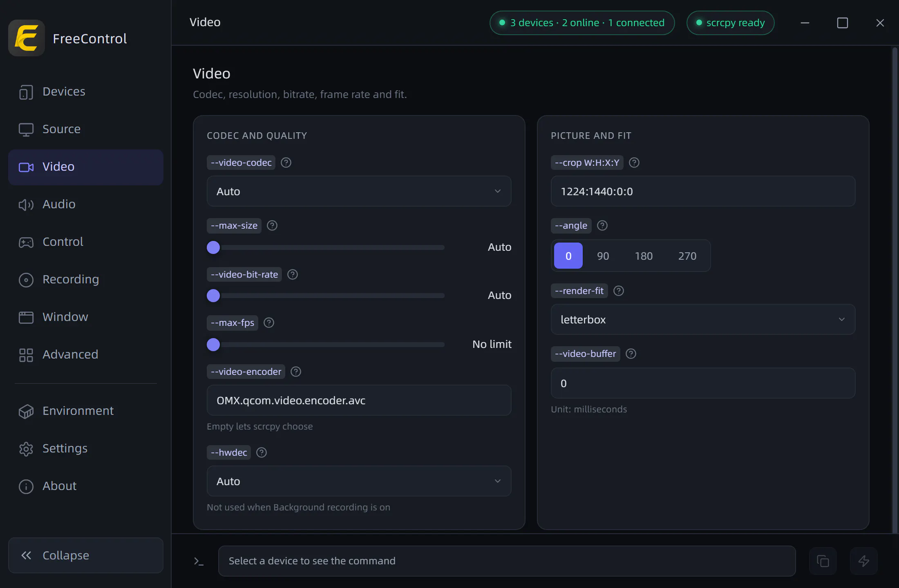The width and height of the screenshot is (899, 588).
Task: Click help icon next to --angle
Action: click(602, 225)
